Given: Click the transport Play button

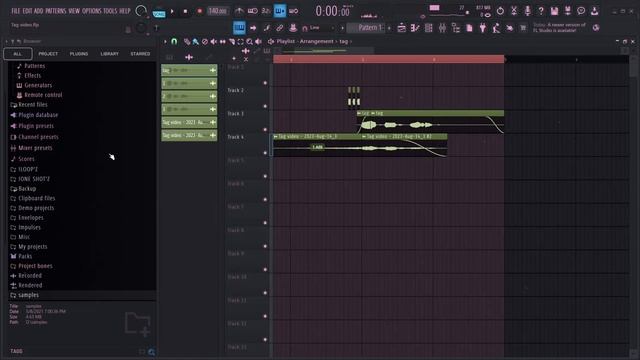Looking at the screenshot, I should tap(172, 11).
